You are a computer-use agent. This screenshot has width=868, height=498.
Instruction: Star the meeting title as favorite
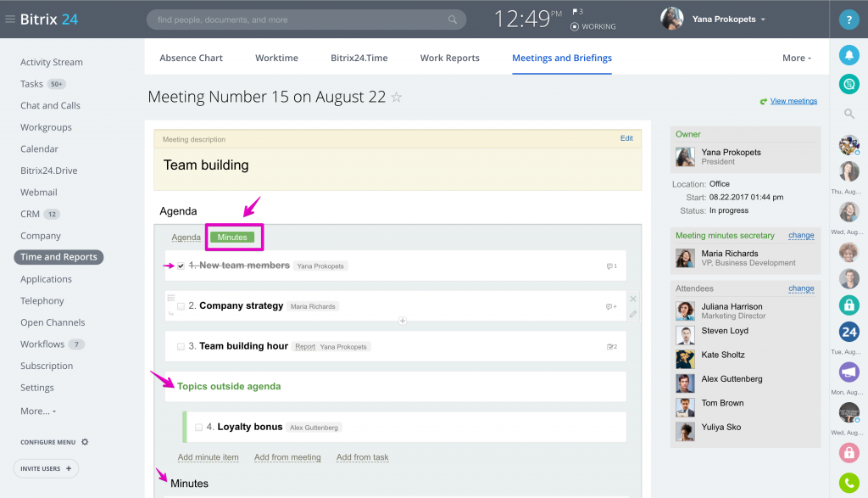pyautogui.click(x=397, y=98)
